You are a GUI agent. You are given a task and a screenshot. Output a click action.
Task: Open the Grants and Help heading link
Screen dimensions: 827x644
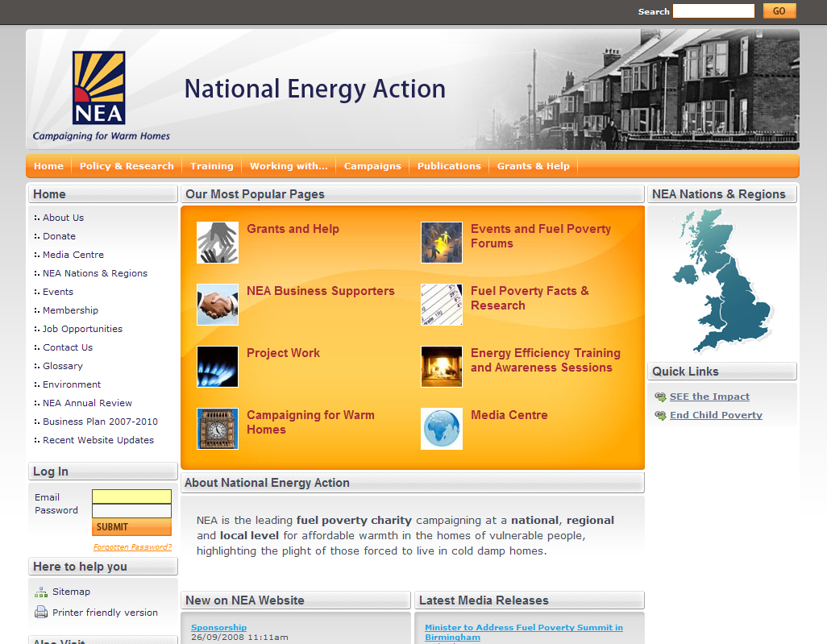[293, 229]
